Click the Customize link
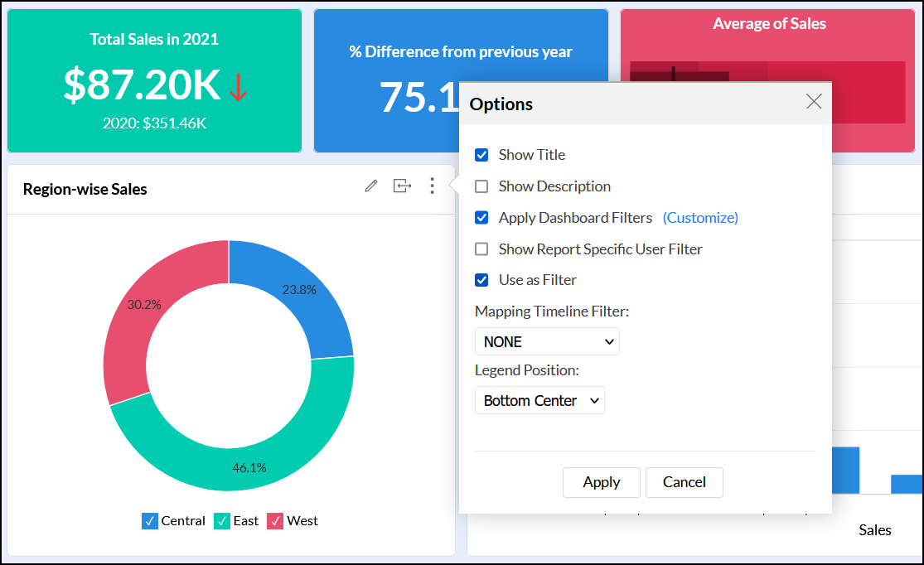The height and width of the screenshot is (565, 924). point(700,218)
